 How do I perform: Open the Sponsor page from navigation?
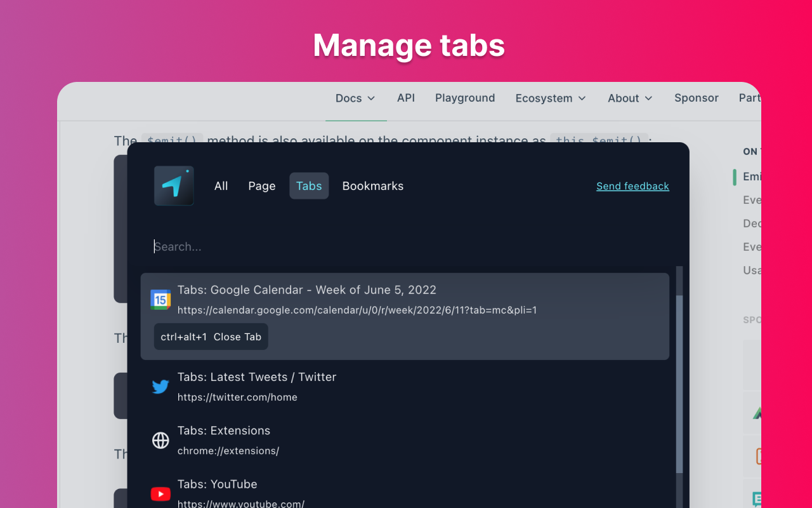696,98
